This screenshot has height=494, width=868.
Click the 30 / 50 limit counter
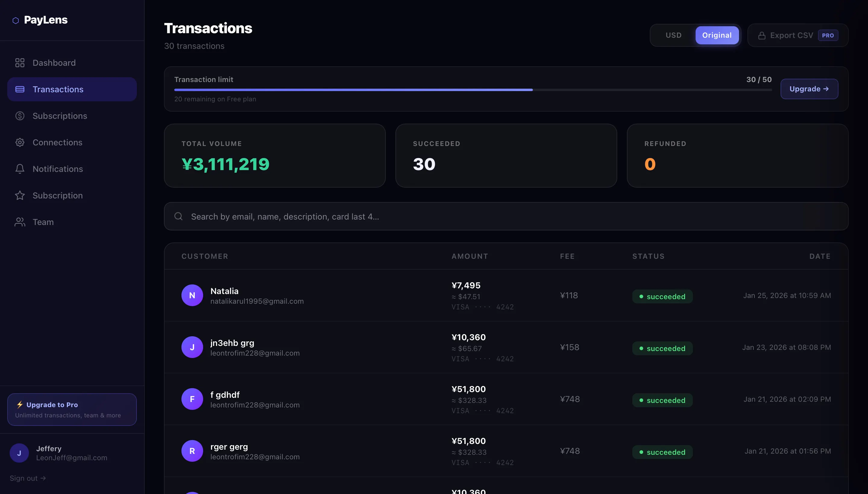click(759, 79)
